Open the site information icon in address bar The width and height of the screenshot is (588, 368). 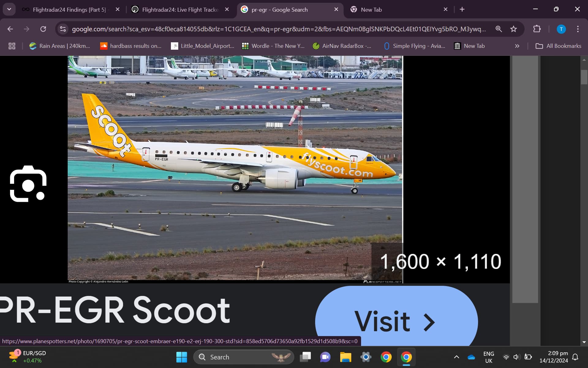point(63,29)
